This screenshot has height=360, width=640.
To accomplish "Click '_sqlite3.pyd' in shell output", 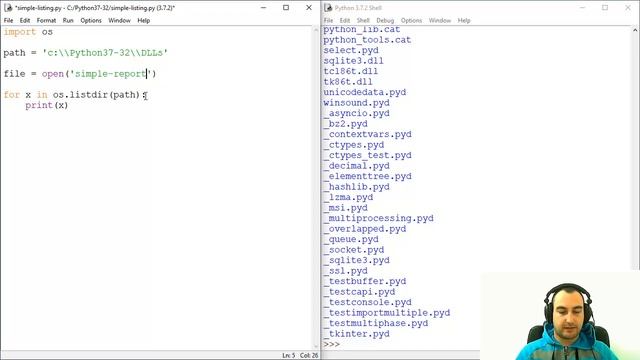I will [x=356, y=260].
